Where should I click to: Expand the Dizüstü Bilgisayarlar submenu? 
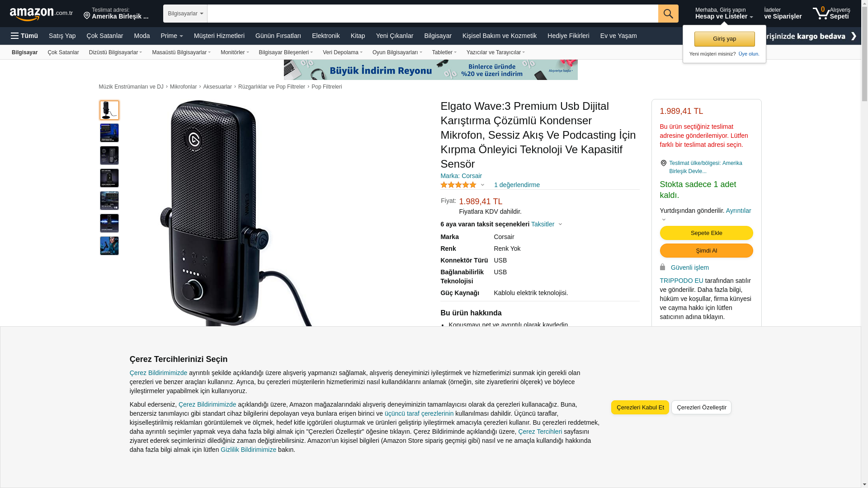(116, 52)
